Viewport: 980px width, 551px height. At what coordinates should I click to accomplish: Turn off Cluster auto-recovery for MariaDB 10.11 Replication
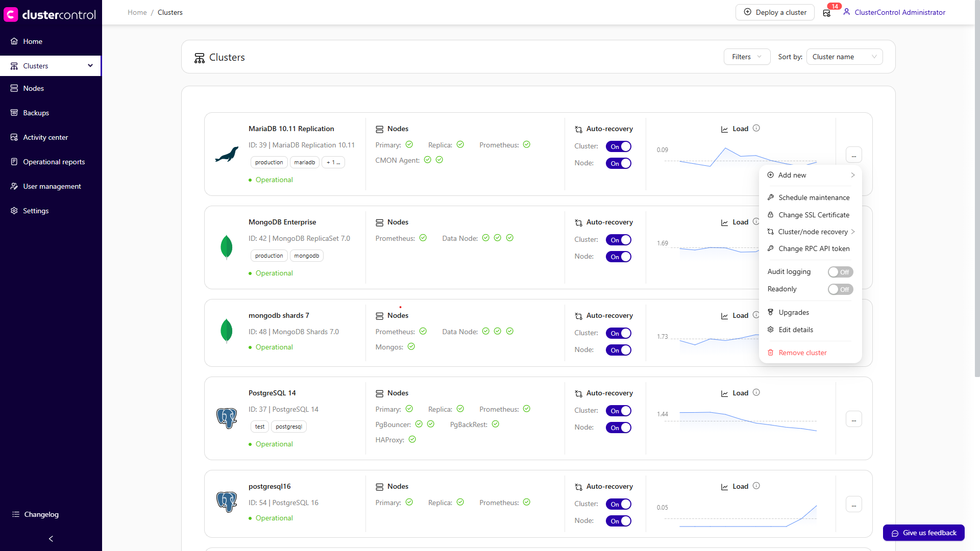(x=619, y=146)
